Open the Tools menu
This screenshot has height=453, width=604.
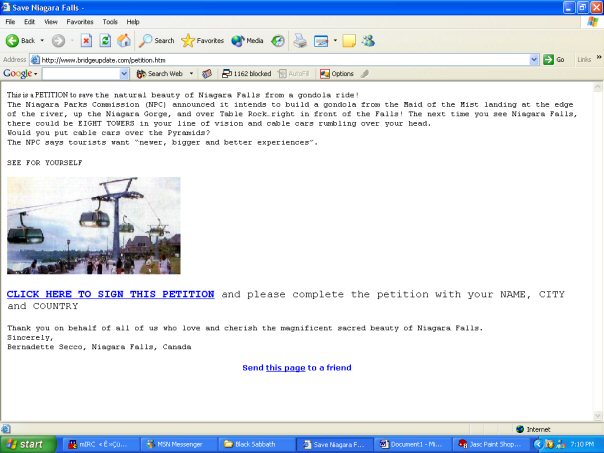pos(109,21)
